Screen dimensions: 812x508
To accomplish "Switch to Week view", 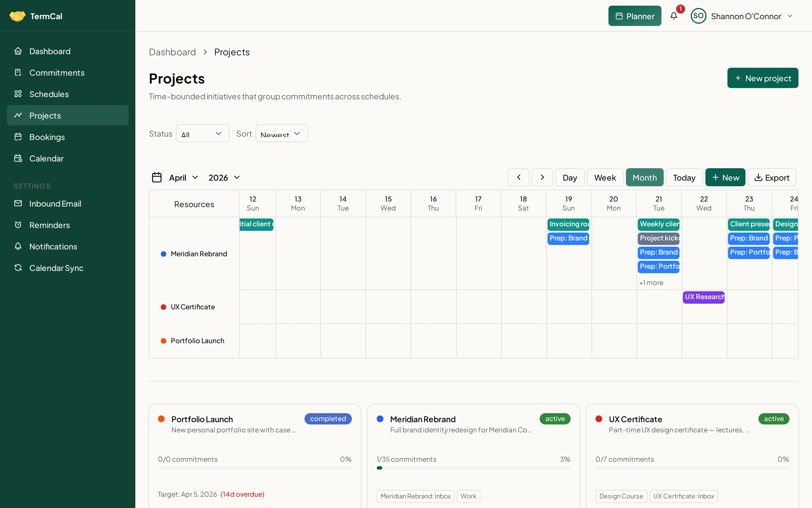I will coord(605,178).
